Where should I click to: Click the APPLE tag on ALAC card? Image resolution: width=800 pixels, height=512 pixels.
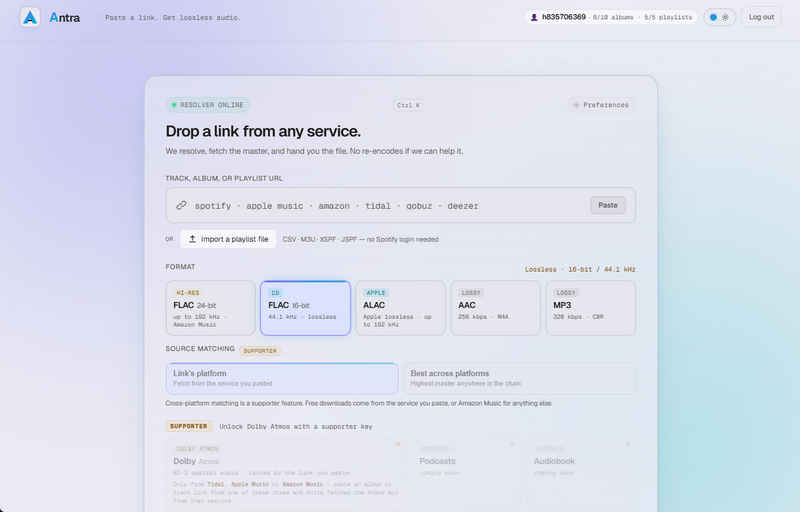[376, 293]
